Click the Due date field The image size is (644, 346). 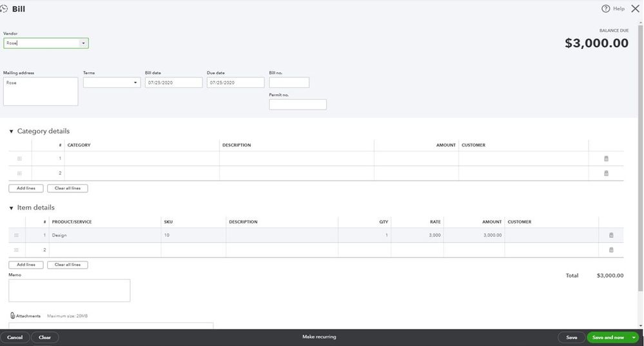pyautogui.click(x=236, y=82)
